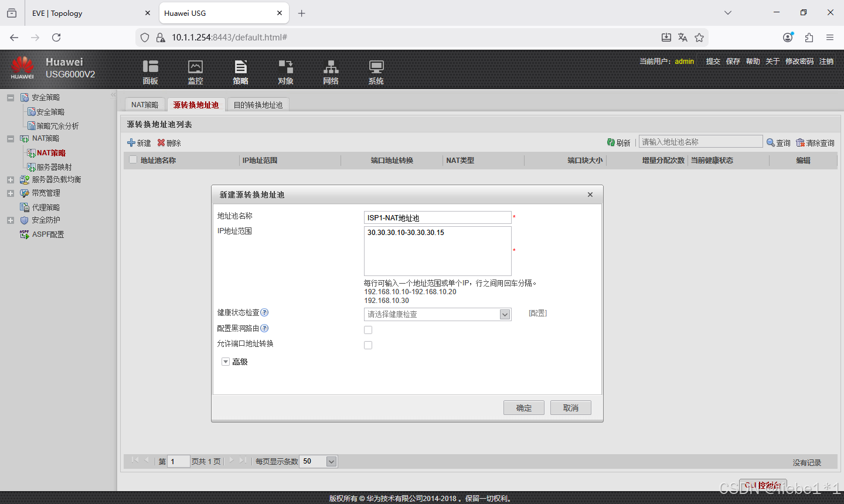Click the 请输入地址池名称 search field

(x=700, y=142)
